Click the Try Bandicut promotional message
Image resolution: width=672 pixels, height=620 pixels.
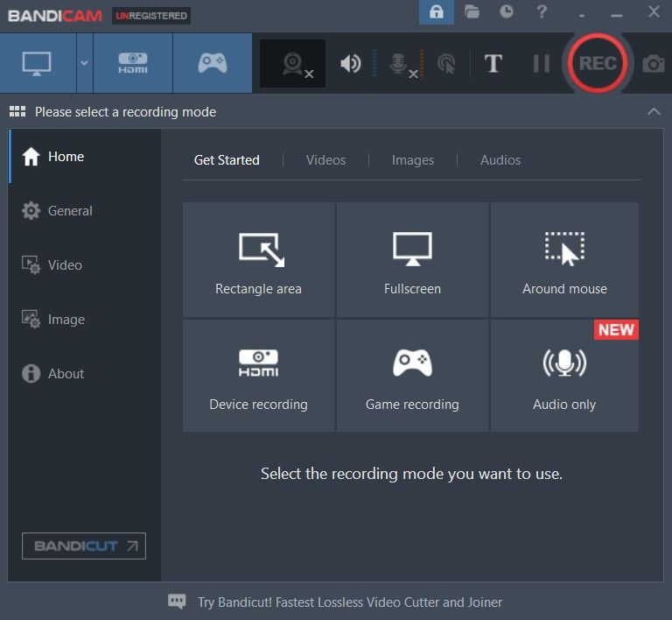click(x=350, y=602)
